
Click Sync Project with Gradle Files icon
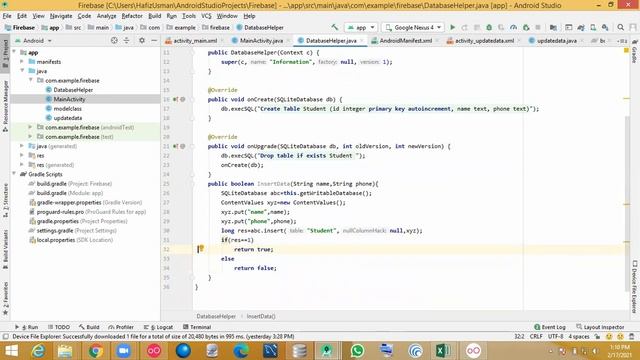[580, 27]
